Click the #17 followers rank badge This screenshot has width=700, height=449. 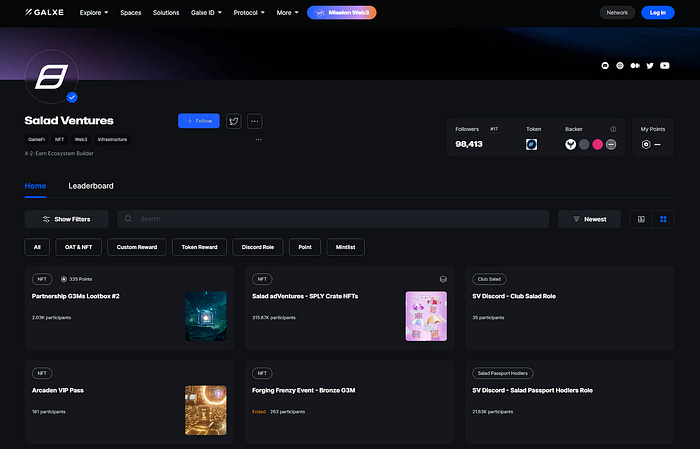point(494,129)
